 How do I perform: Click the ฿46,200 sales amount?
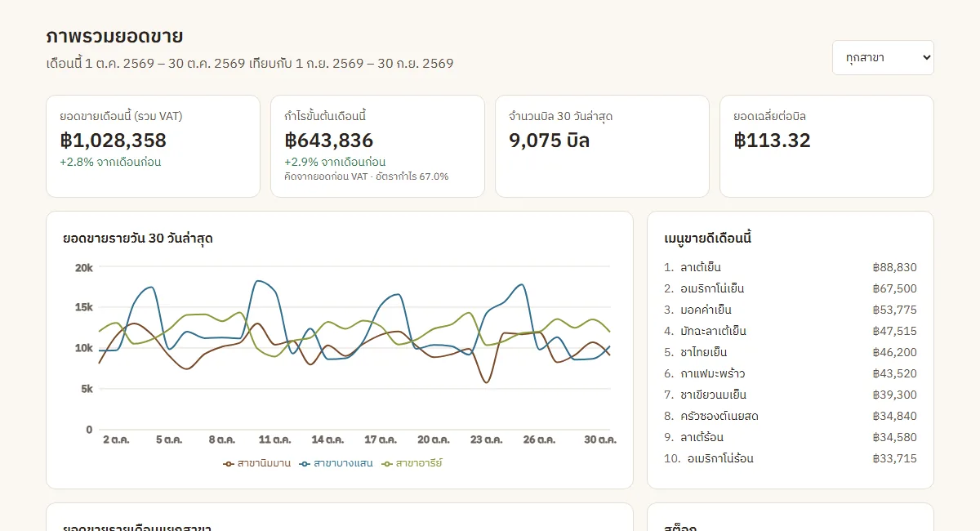click(x=894, y=352)
